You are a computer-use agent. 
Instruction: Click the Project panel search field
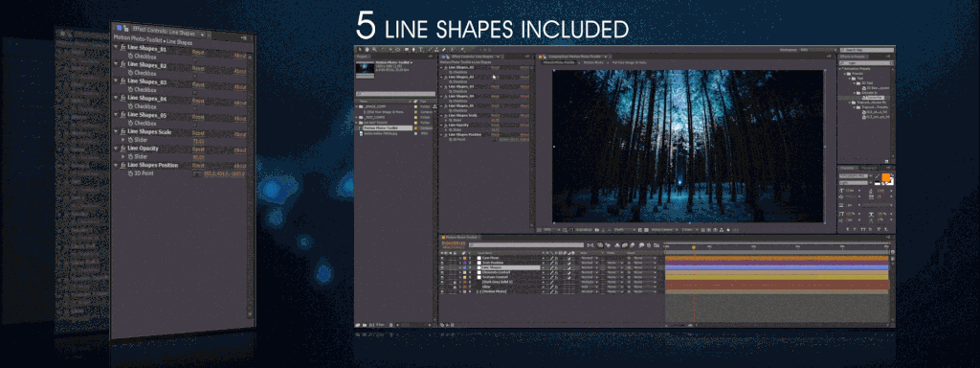[x=395, y=93]
